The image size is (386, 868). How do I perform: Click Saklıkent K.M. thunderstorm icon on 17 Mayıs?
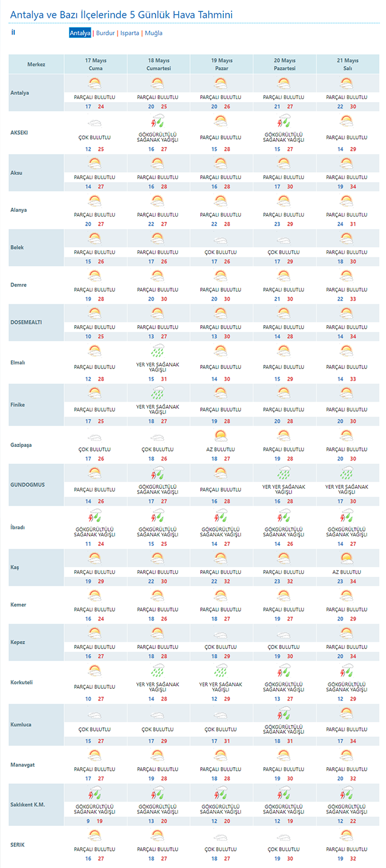coord(95,793)
